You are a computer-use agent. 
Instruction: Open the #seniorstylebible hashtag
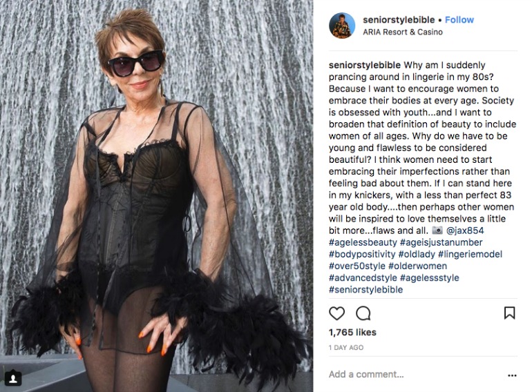[365, 290]
